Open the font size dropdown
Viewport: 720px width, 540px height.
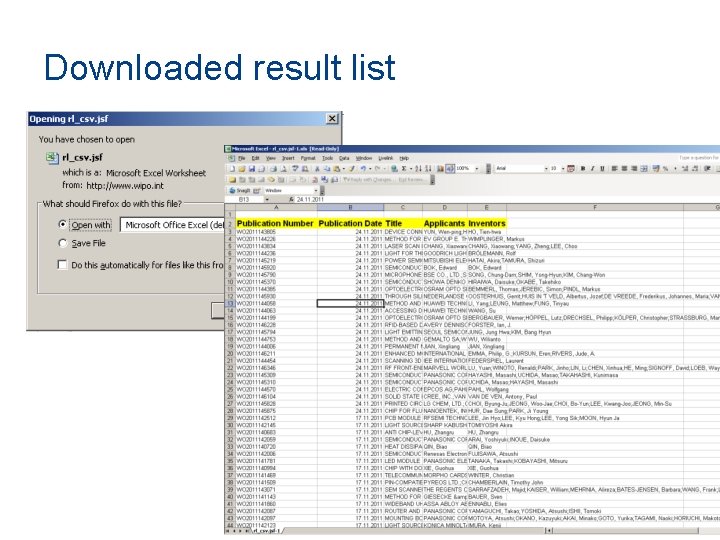(563, 169)
